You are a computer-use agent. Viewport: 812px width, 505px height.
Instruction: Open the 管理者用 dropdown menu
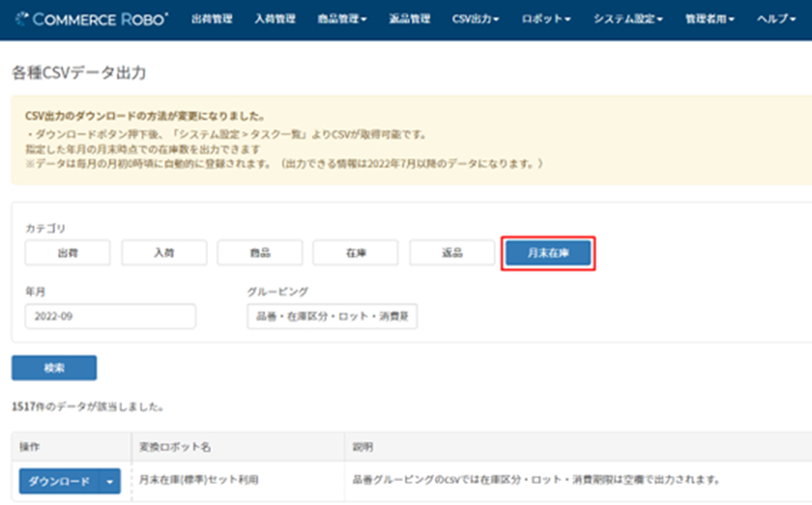709,19
